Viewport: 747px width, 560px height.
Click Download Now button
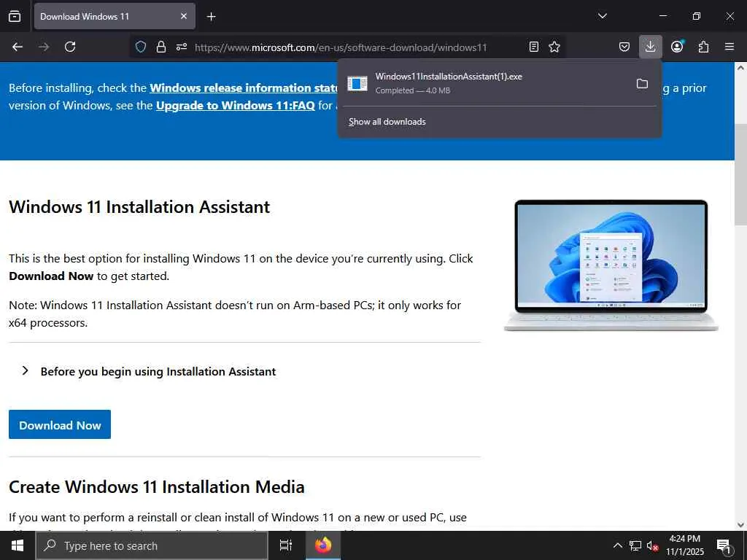(60, 425)
